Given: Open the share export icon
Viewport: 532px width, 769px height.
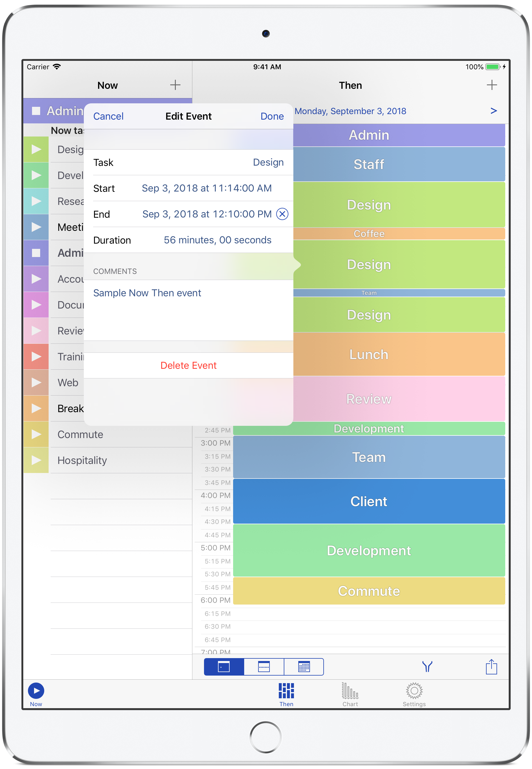Looking at the screenshot, I should pyautogui.click(x=491, y=667).
